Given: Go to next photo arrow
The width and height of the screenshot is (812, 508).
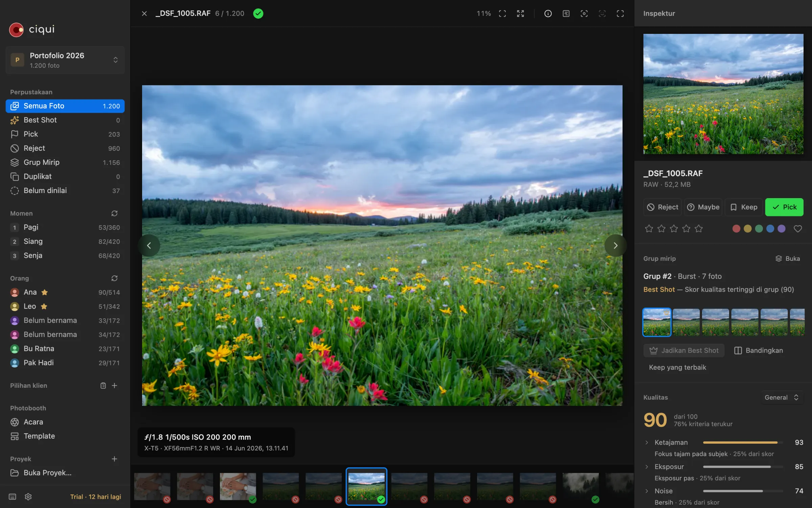Looking at the screenshot, I should coord(615,246).
